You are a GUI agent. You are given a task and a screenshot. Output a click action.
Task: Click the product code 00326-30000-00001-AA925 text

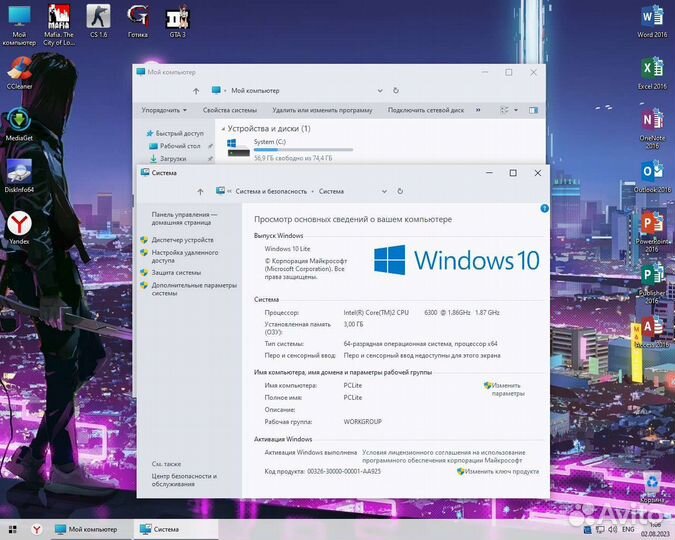[344, 471]
